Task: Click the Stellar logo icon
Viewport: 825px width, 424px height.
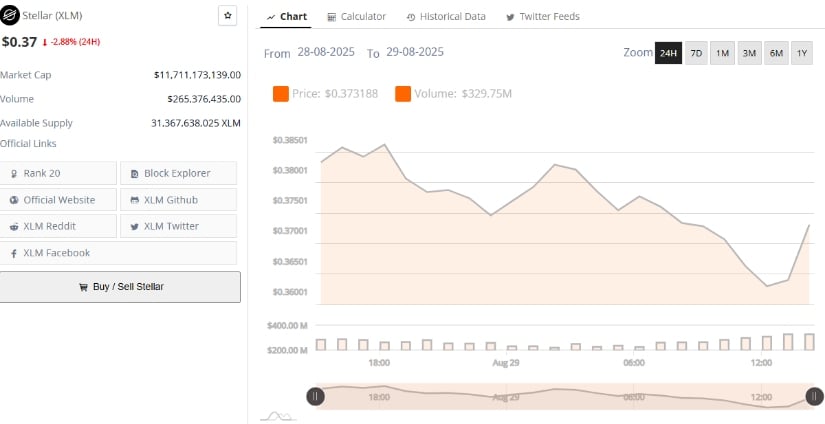Action: 9,16
